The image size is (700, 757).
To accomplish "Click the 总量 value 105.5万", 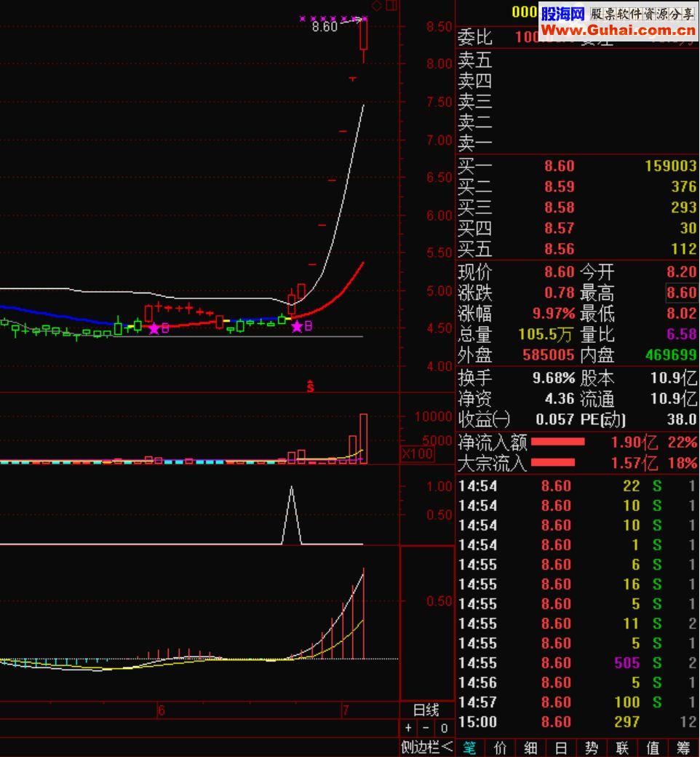I will [546, 334].
